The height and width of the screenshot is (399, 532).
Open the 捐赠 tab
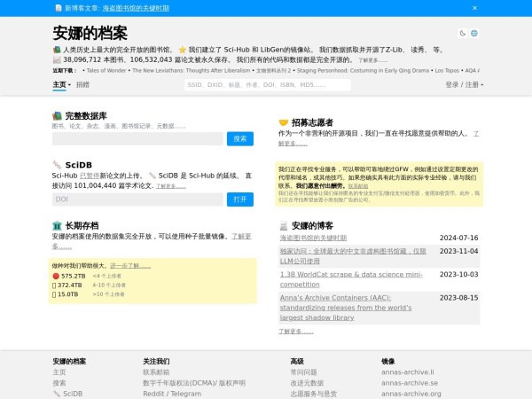point(82,85)
